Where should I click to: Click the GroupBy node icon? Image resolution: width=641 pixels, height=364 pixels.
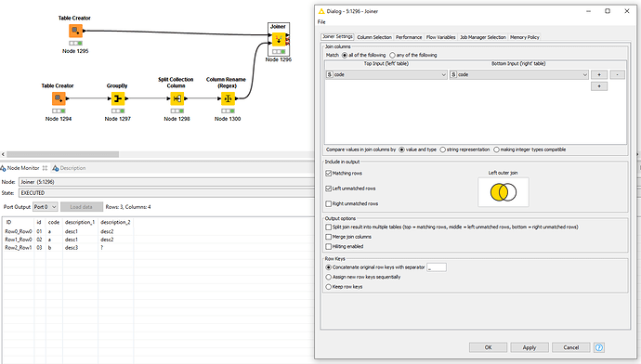118,98
